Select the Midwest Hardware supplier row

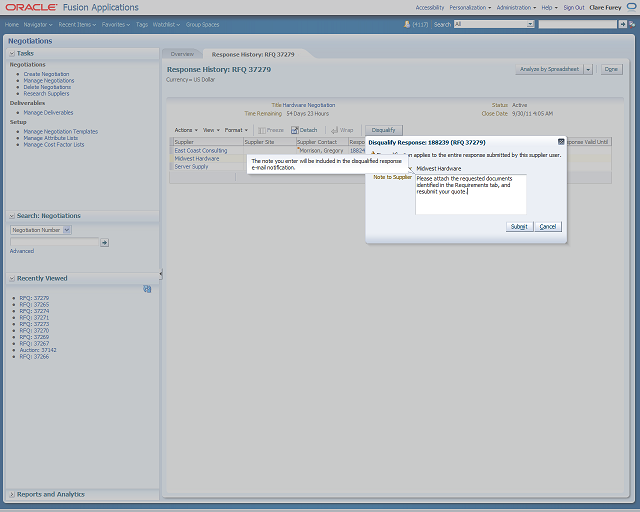click(197, 159)
